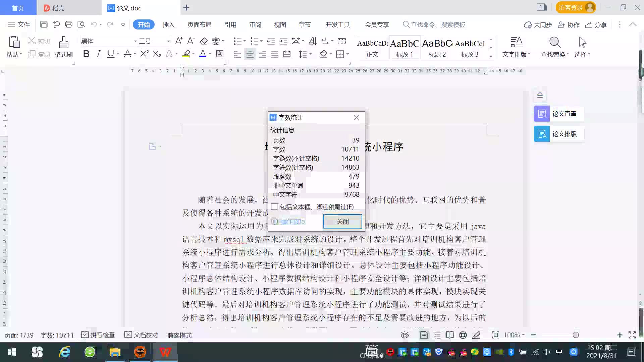Open the 页面布局 ribbon tab
Image resolution: width=644 pixels, height=362 pixels.
coord(199,24)
